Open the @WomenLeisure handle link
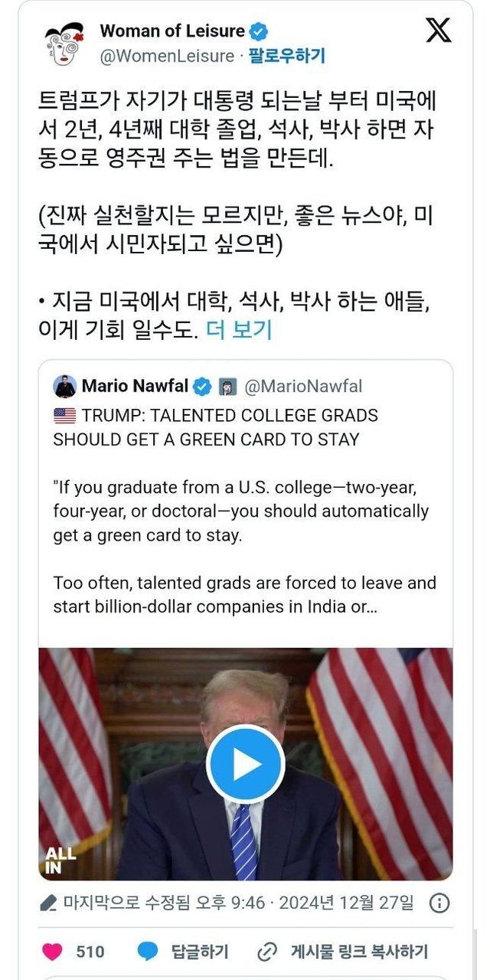490x980 pixels. pos(167,56)
